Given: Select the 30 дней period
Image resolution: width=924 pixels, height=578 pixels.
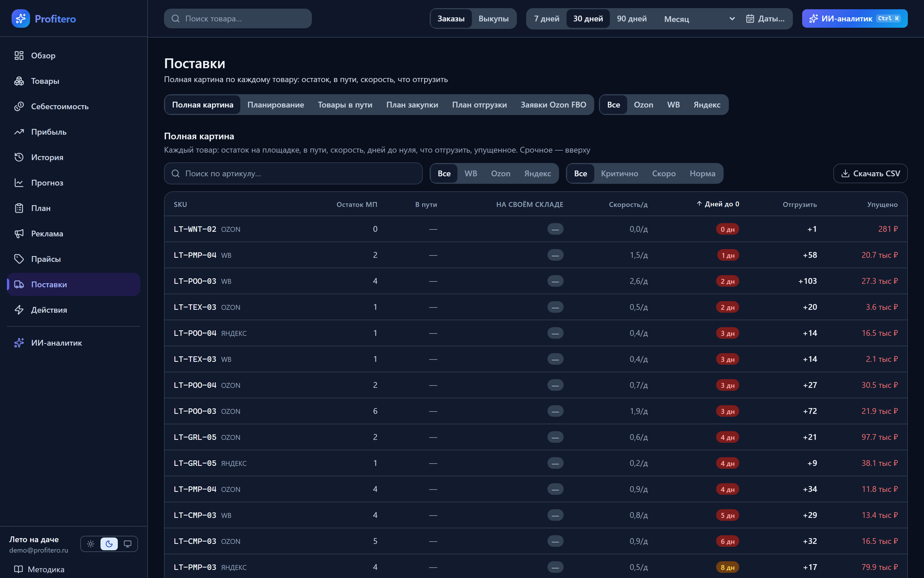Looking at the screenshot, I should (x=588, y=18).
